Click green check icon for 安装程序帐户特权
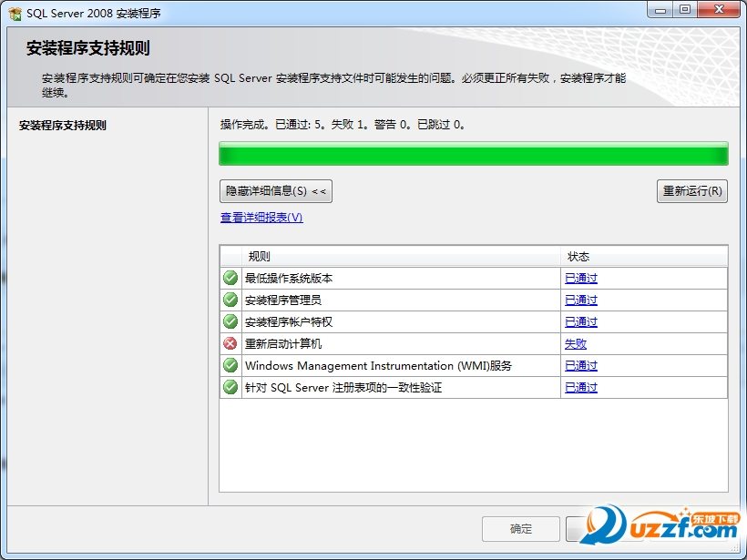 tap(230, 321)
